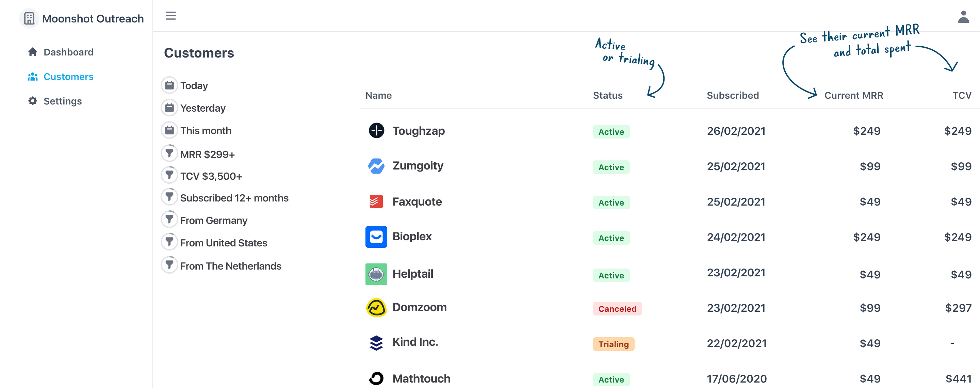This screenshot has height=388, width=980.
Task: Click the hamburger menu icon
Action: [x=170, y=16]
